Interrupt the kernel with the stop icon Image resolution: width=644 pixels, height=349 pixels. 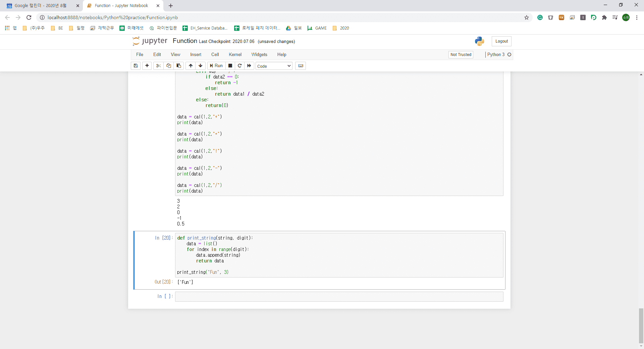[x=230, y=66]
